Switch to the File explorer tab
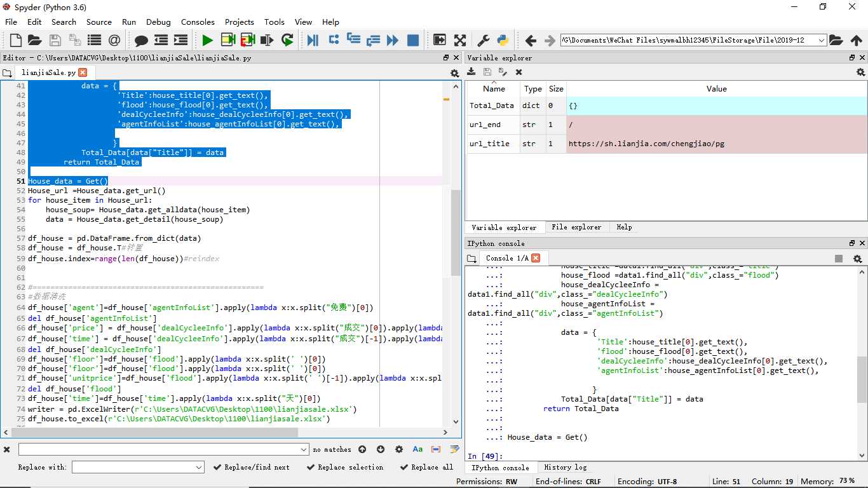868x488 pixels. pos(576,227)
